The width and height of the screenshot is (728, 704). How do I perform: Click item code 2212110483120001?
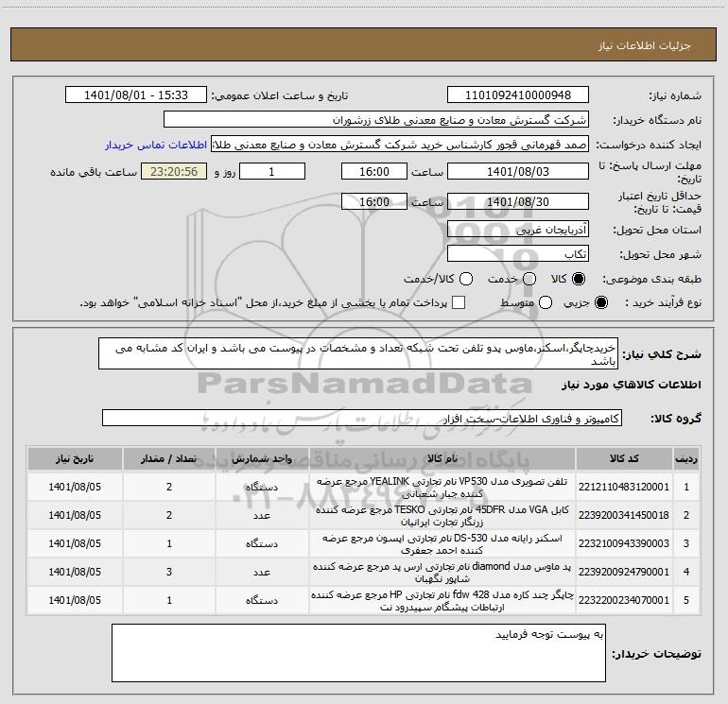click(624, 487)
